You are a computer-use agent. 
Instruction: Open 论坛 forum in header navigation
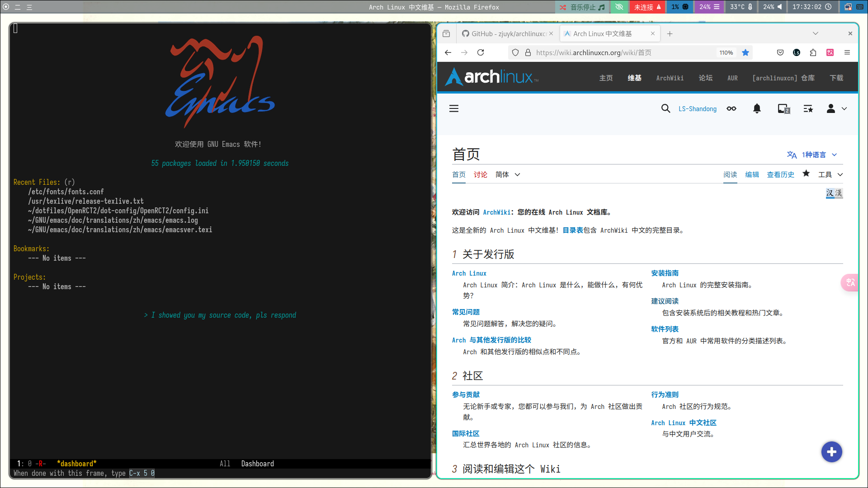point(705,78)
